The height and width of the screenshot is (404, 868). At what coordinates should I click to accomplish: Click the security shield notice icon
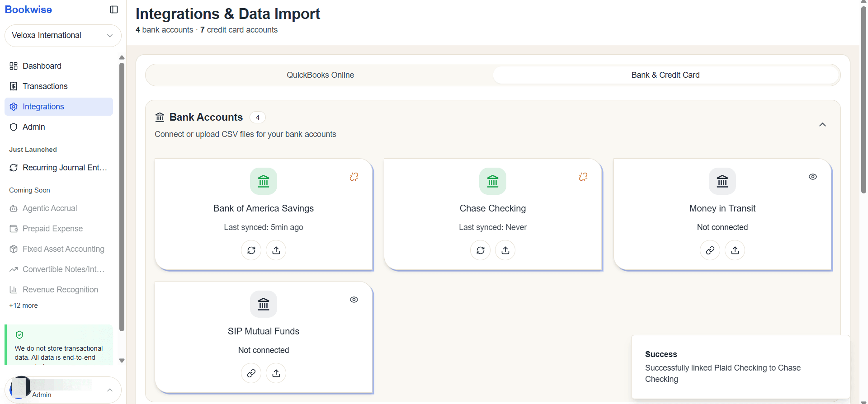click(19, 335)
